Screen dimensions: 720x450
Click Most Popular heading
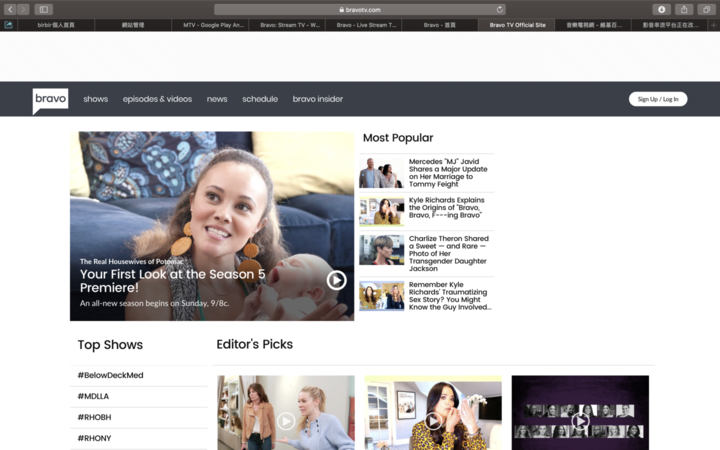click(398, 138)
